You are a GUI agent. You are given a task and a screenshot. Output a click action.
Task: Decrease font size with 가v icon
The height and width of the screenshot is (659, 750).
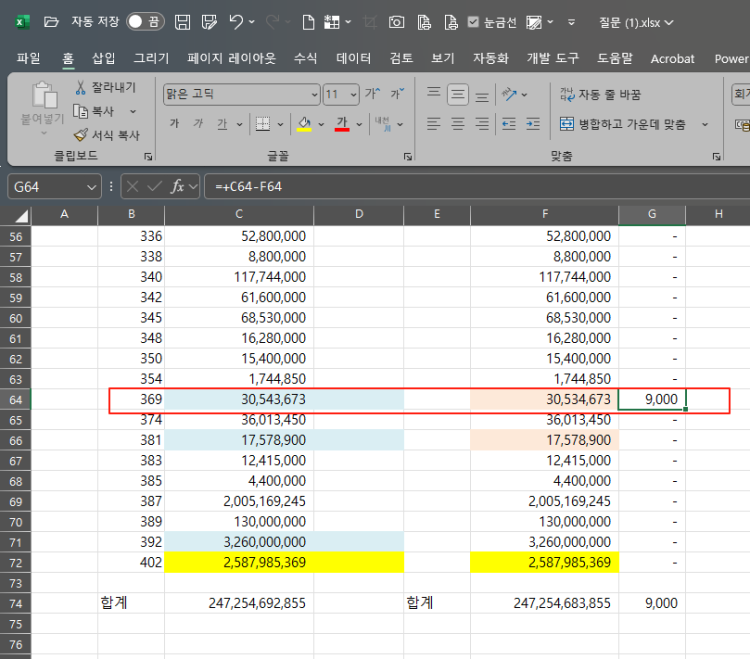(397, 93)
